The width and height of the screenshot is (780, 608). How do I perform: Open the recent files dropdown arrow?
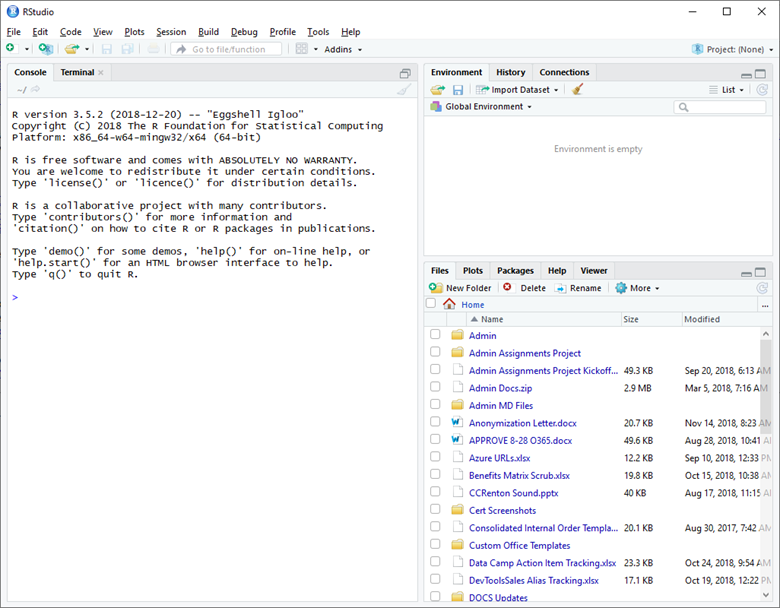87,49
